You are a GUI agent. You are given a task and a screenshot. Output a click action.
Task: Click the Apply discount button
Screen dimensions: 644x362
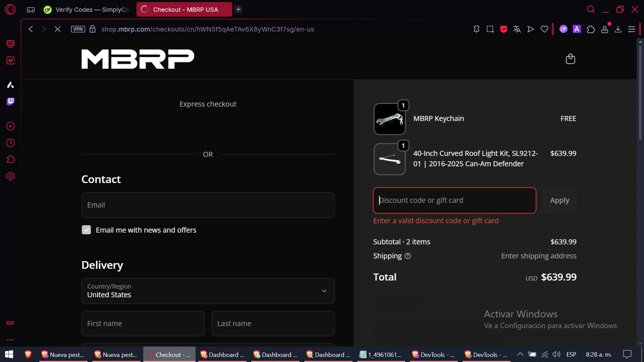pos(560,200)
